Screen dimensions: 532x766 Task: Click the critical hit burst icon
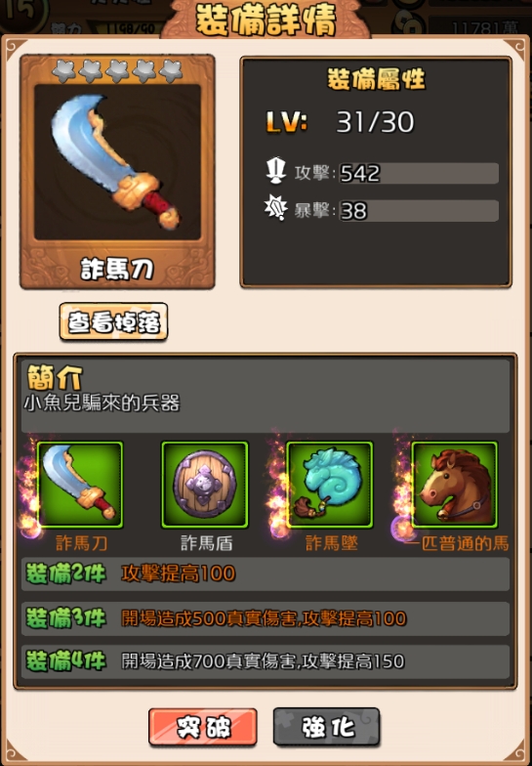tap(275, 208)
